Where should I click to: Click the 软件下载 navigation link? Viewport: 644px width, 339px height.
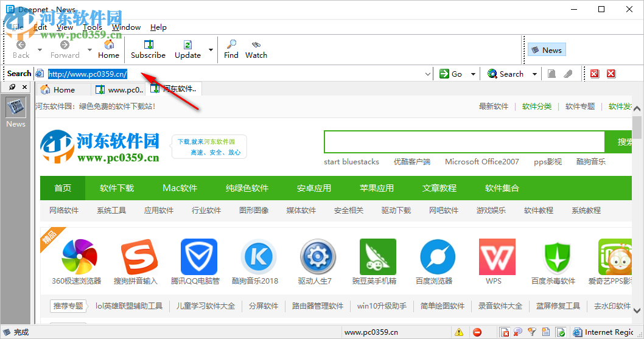pos(117,188)
